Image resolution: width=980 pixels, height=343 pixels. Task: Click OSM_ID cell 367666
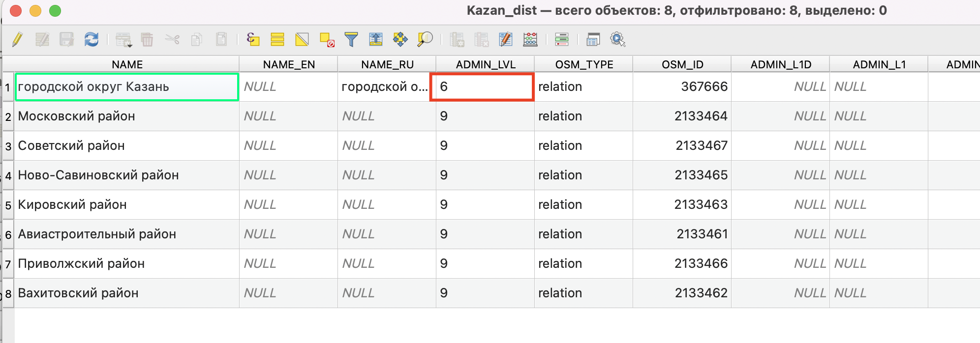point(682,87)
